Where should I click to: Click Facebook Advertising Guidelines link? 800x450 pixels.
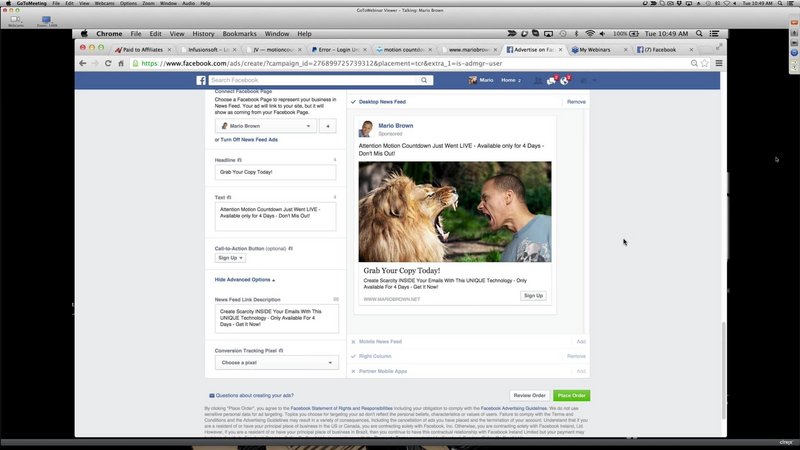coord(513,409)
